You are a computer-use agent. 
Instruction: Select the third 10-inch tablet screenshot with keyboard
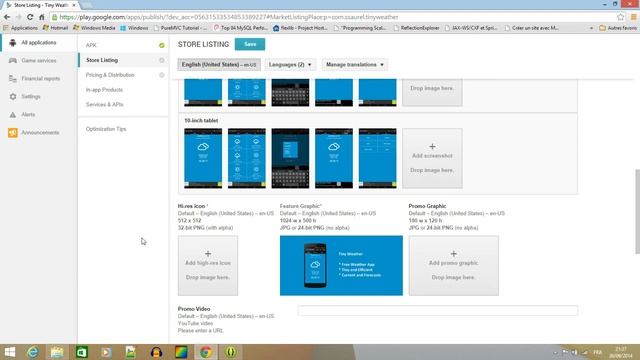290,158
